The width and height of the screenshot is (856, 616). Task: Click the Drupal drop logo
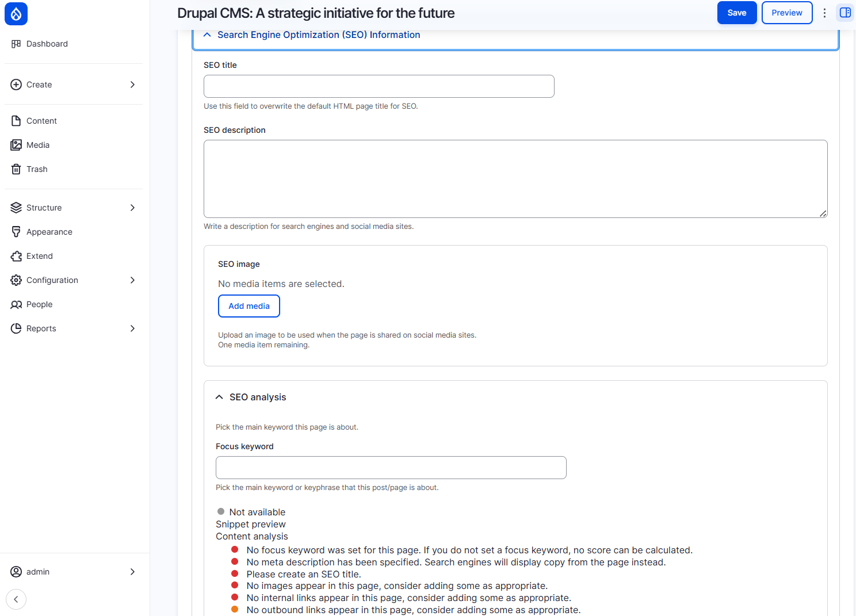[16, 14]
